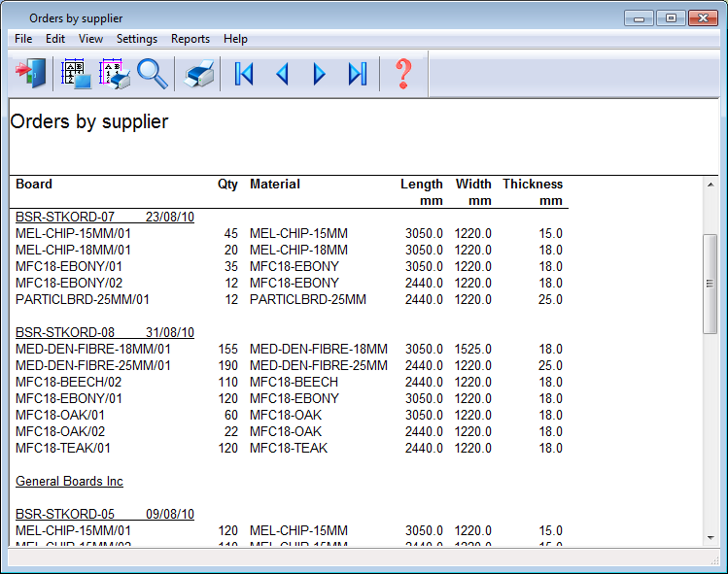Click the Orders by supplier report title
This screenshot has width=728, height=574.
click(x=89, y=121)
